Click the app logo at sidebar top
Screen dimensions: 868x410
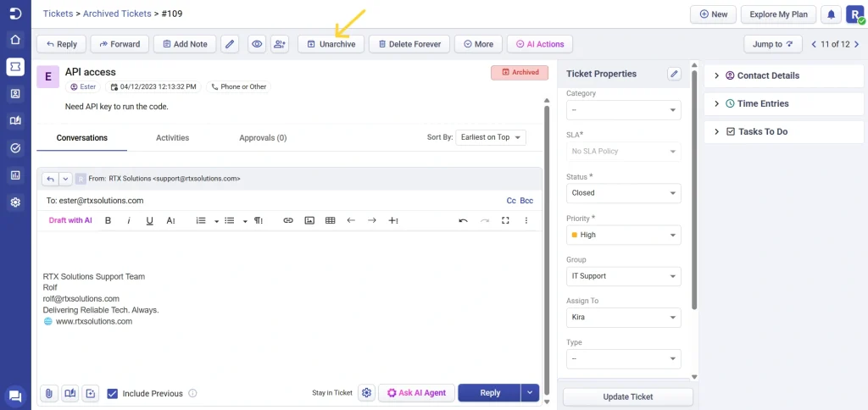click(15, 14)
